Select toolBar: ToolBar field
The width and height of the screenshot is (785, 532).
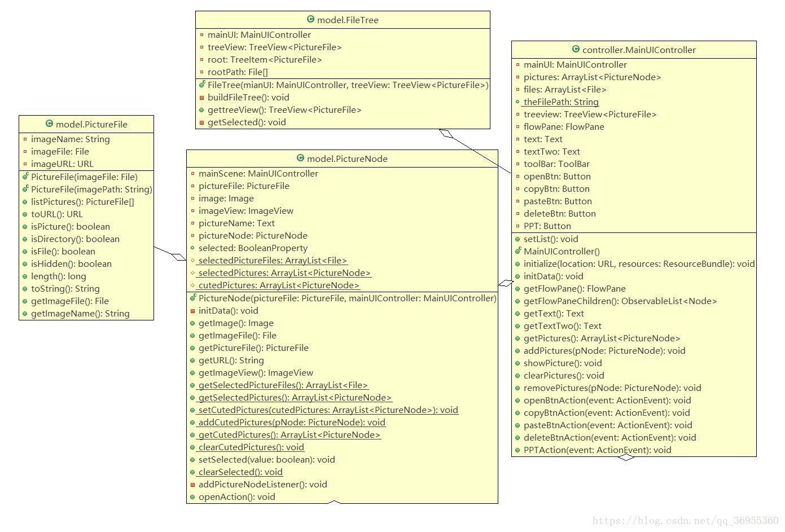(x=556, y=164)
